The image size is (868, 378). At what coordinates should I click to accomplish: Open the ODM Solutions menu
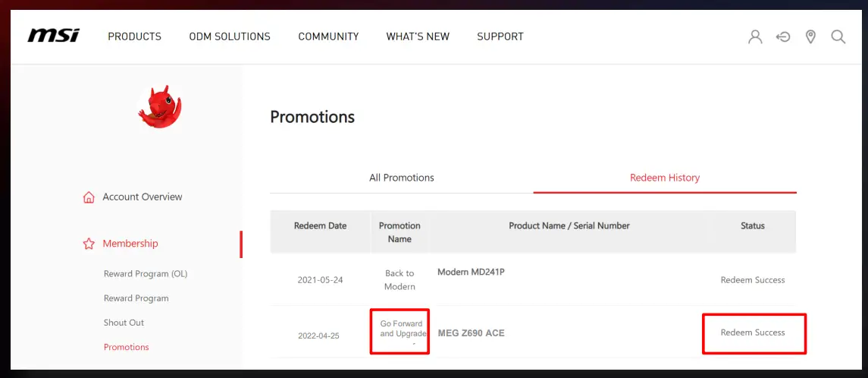click(x=230, y=36)
